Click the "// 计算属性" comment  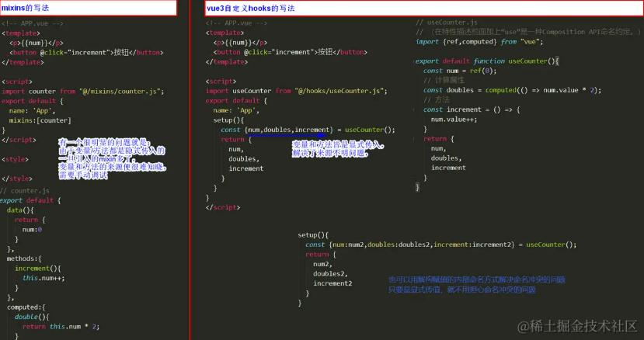(x=444, y=80)
